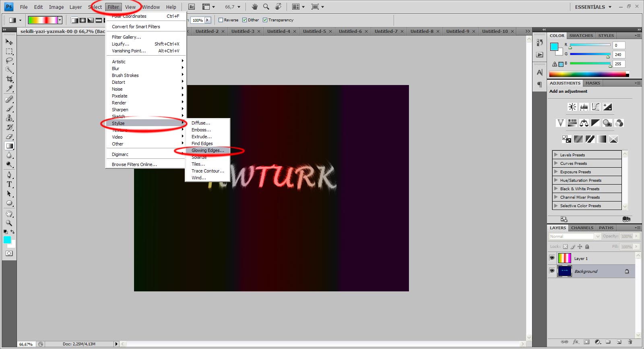Select the Eraser tool

(9, 137)
